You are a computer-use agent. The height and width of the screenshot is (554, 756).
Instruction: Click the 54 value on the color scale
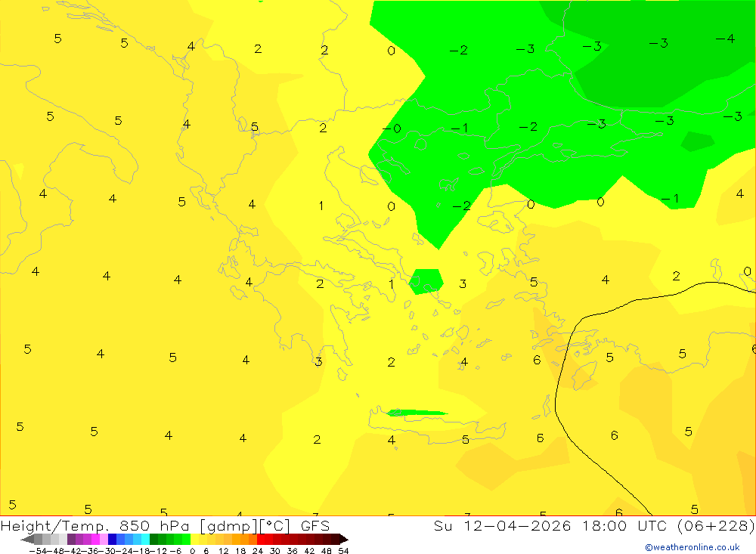343,550
